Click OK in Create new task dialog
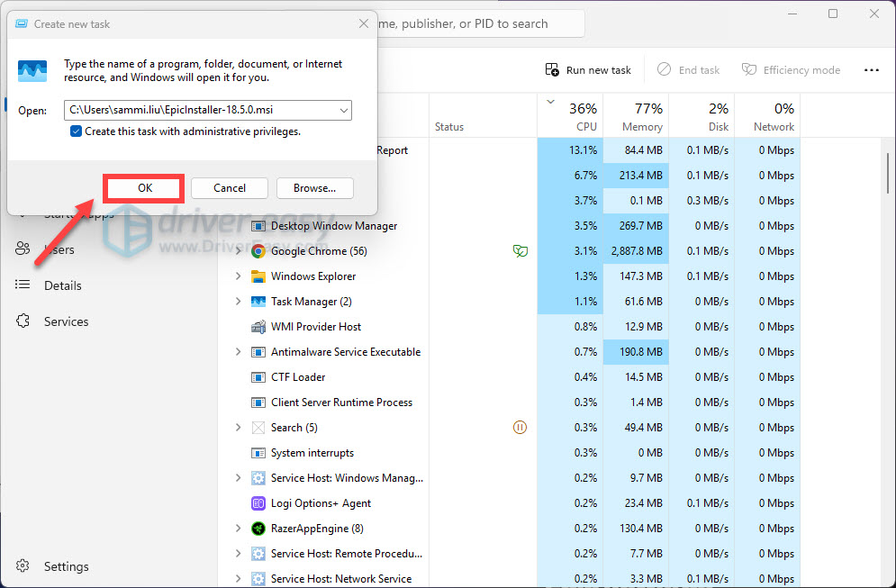896x588 pixels. 144,188
